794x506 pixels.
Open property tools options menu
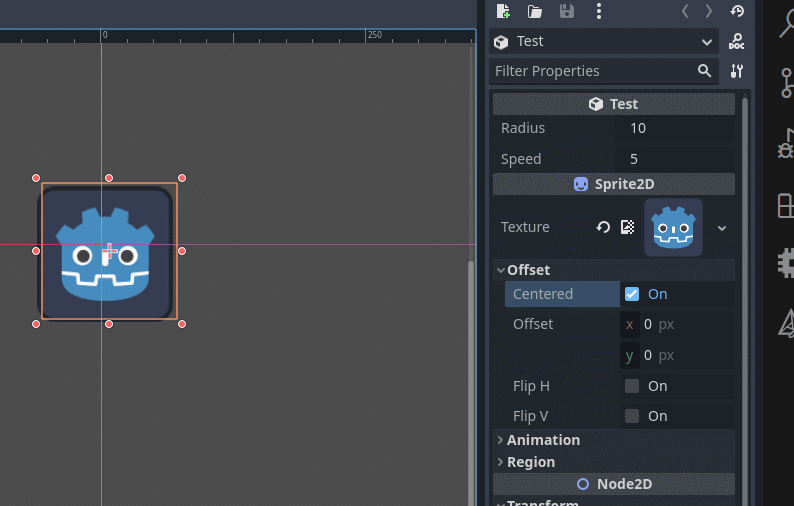(x=737, y=71)
